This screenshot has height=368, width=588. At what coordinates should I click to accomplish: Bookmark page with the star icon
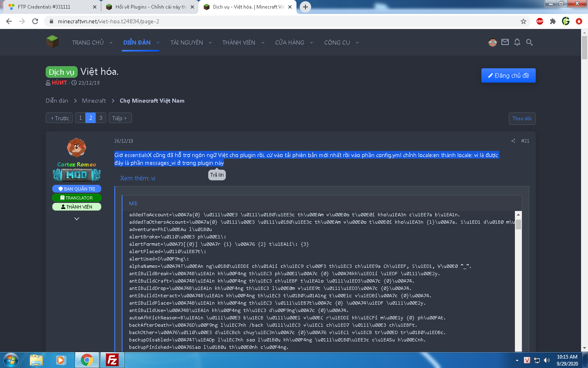523,21
